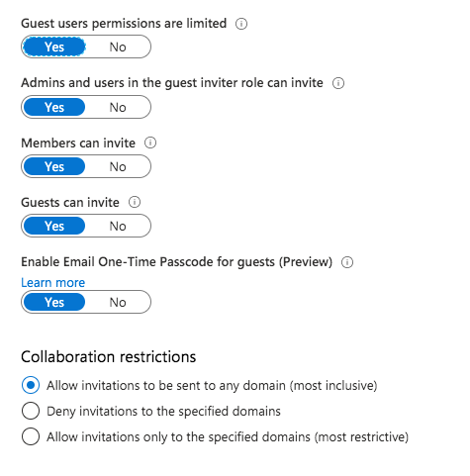
Task: Disable guest inviter role invitations with No
Action: 118,107
